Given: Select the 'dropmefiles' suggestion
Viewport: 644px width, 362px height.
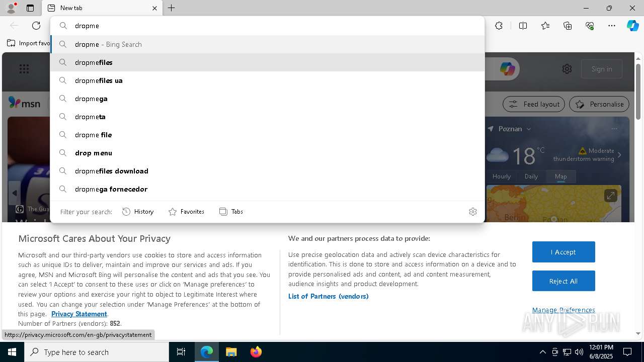Looking at the screenshot, I should pos(267,62).
